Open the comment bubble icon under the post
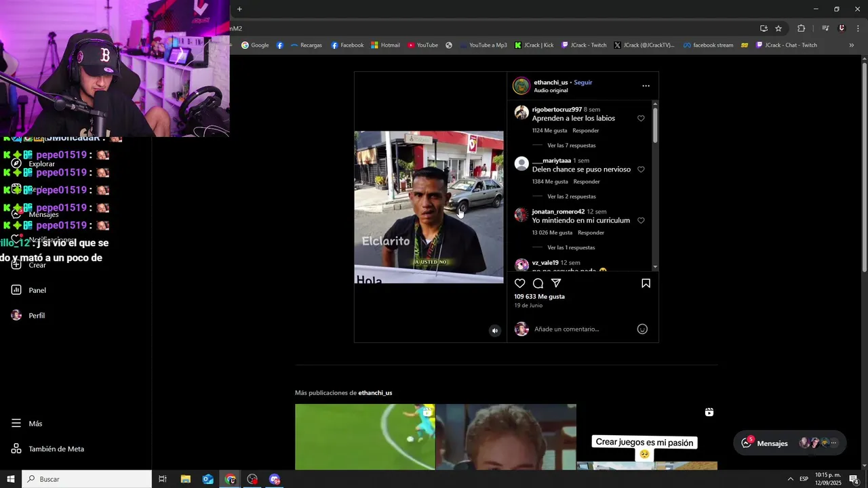The image size is (868, 488). pos(538,283)
